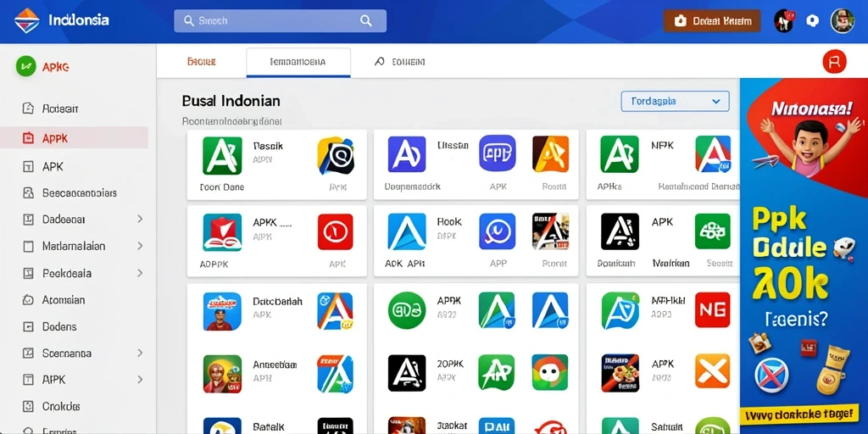Open the blue chat bubble app icon above APP
Viewport: 868px width, 434px height.
pos(497,231)
